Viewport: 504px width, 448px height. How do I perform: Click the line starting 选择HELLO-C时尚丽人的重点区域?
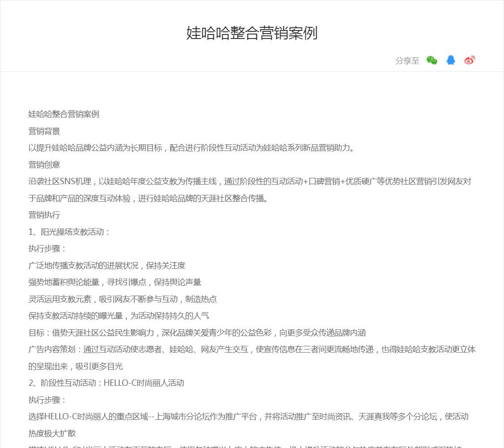pos(249,417)
